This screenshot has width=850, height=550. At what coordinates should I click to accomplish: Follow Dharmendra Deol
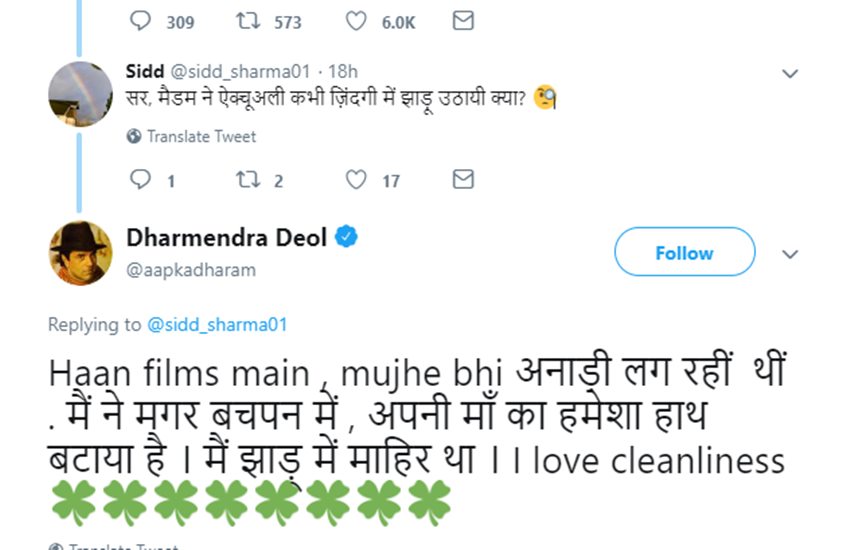(x=684, y=253)
